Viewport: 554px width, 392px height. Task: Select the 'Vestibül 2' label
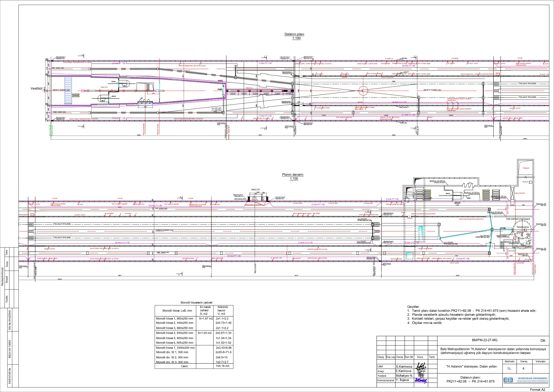tap(38, 89)
